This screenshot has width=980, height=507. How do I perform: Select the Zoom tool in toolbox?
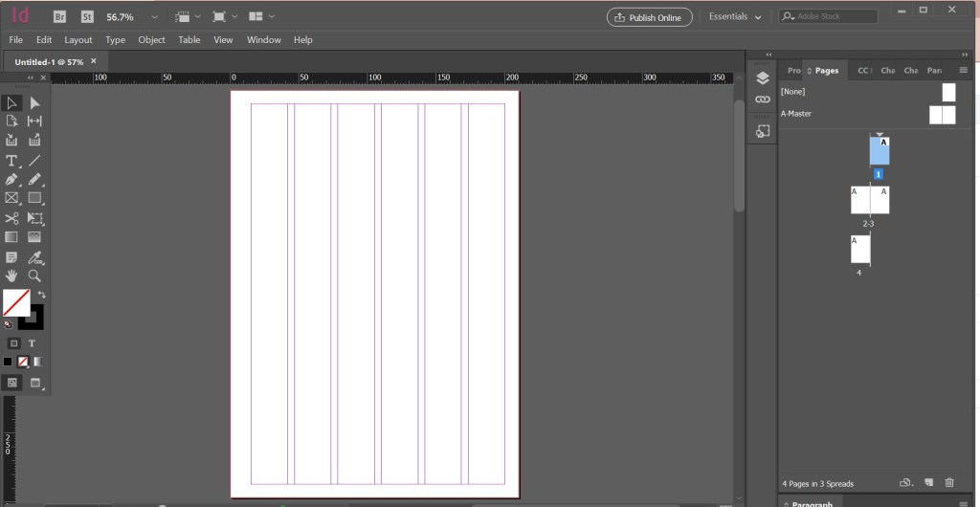tap(34, 276)
